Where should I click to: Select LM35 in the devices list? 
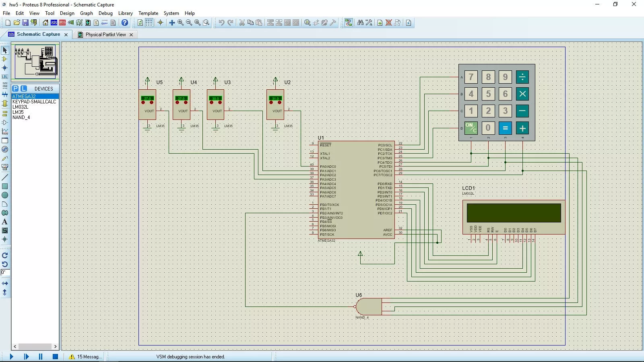[x=35, y=112]
